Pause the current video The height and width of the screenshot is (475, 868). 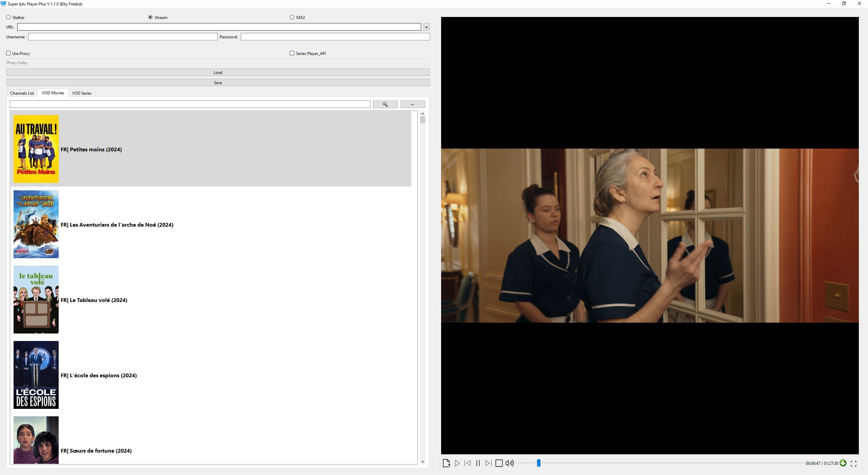point(478,463)
